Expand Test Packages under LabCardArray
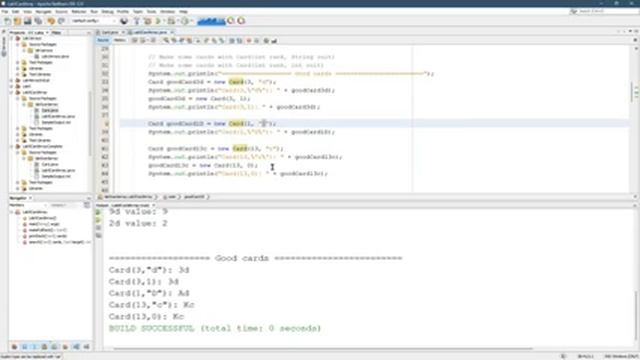 tap(18, 129)
